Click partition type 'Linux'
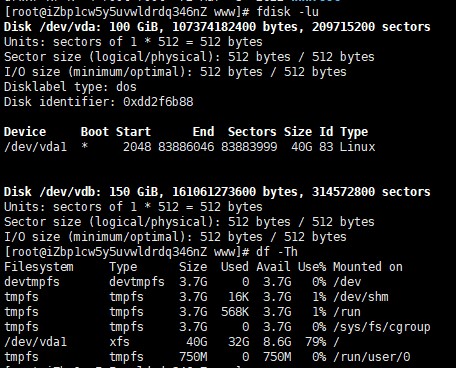Image resolution: width=456 pixels, height=368 pixels. (x=358, y=147)
